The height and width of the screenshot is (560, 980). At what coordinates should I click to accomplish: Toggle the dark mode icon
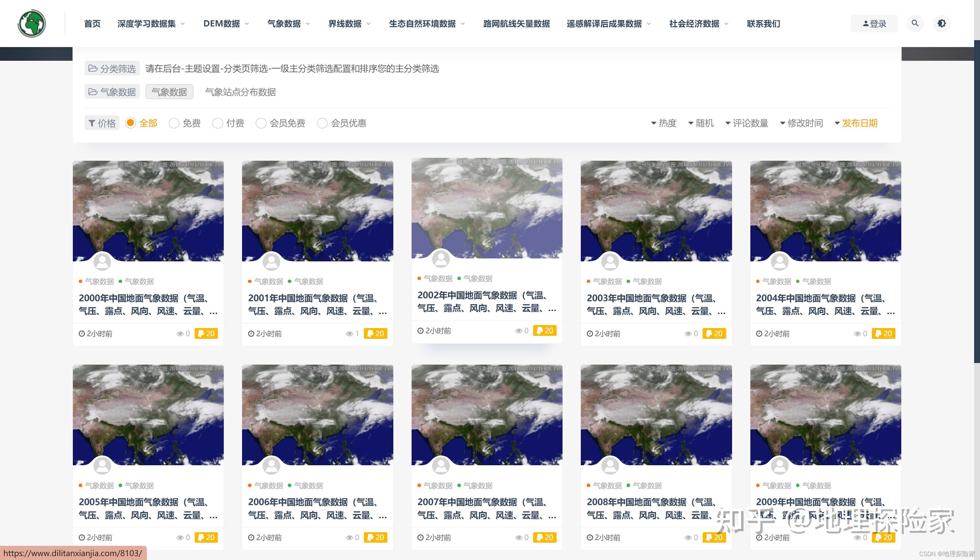(941, 24)
